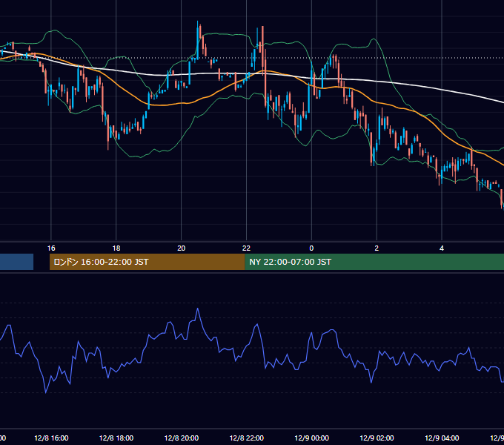
Task: Click the 16 hour axis label
Action: 51,248
